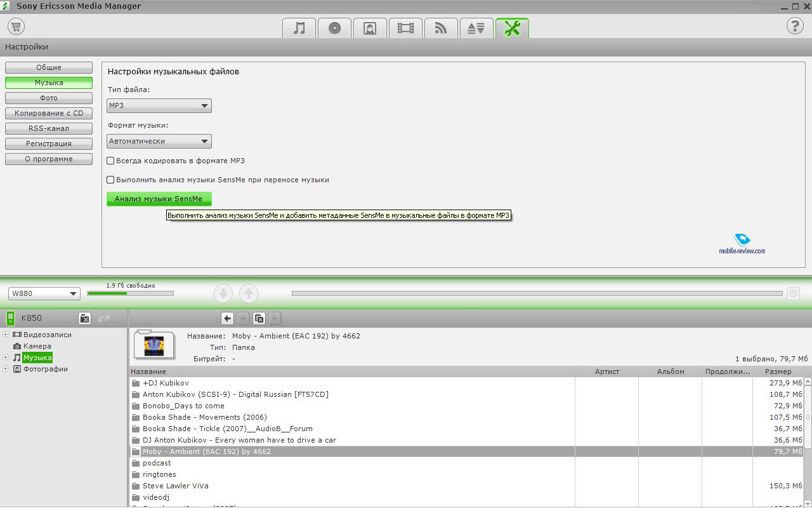Click the K850 phone device icon
This screenshot has width=812, height=508.
10,318
